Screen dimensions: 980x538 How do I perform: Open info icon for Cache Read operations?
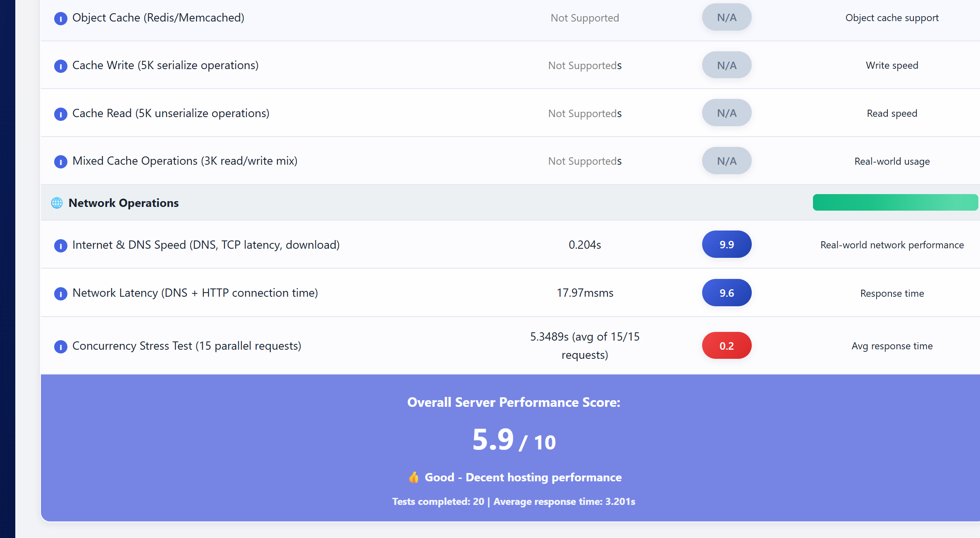pos(61,114)
